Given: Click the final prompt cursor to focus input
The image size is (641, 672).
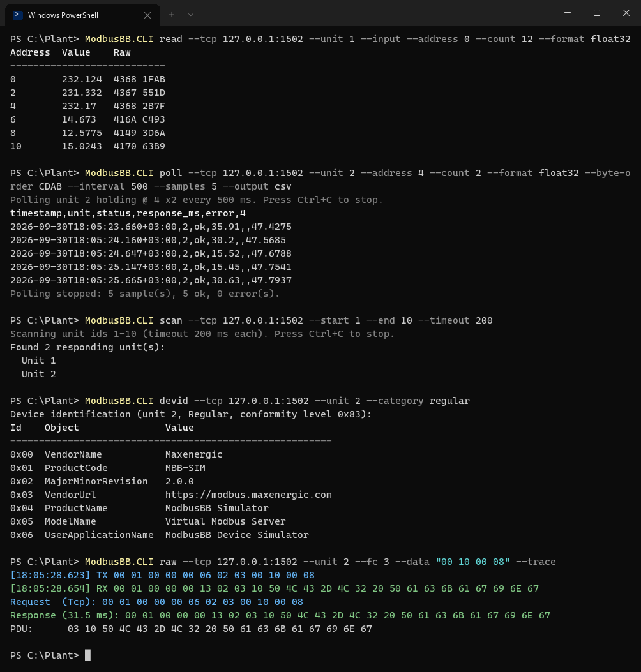Looking at the screenshot, I should (x=88, y=655).
